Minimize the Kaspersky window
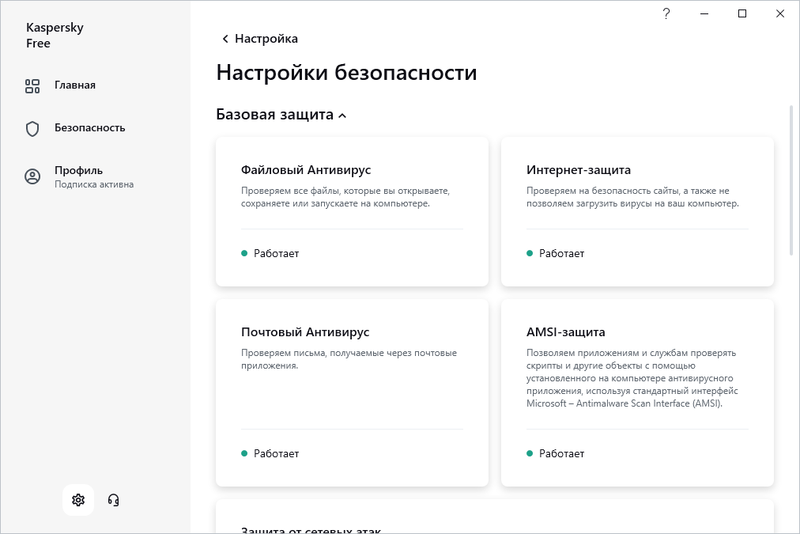Screen dimensions: 800x534 [x=704, y=14]
